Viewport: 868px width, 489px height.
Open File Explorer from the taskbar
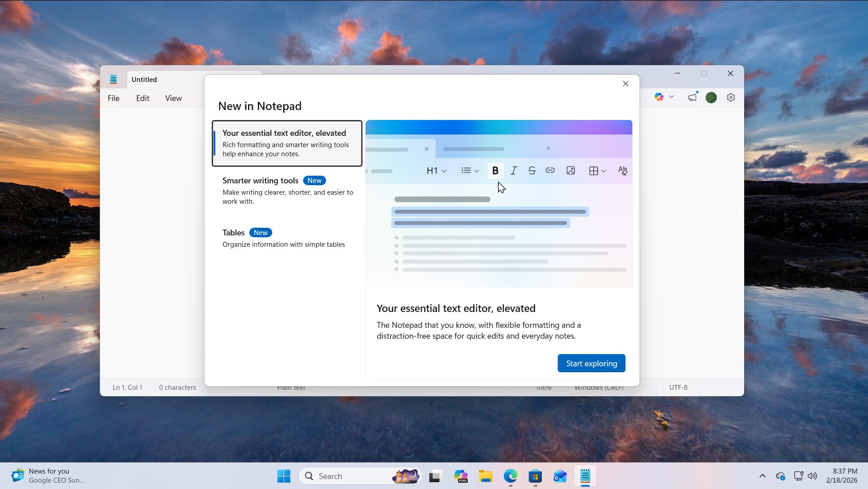tap(485, 476)
